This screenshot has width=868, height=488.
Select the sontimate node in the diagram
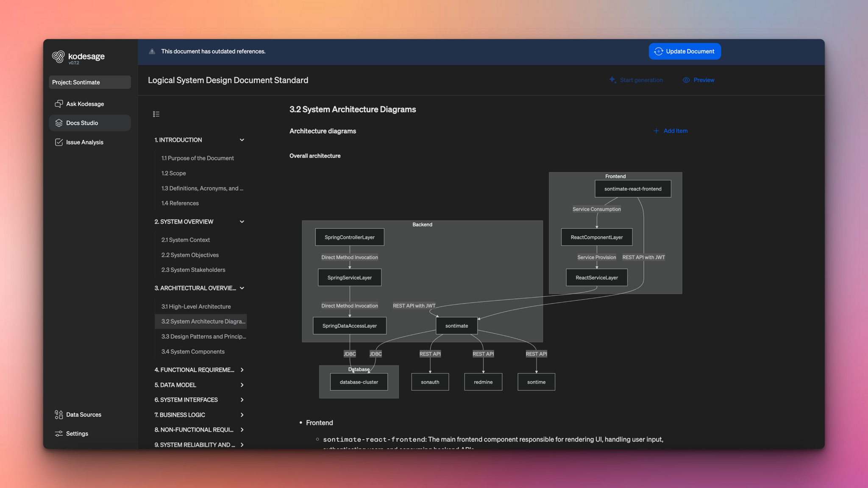pyautogui.click(x=456, y=326)
